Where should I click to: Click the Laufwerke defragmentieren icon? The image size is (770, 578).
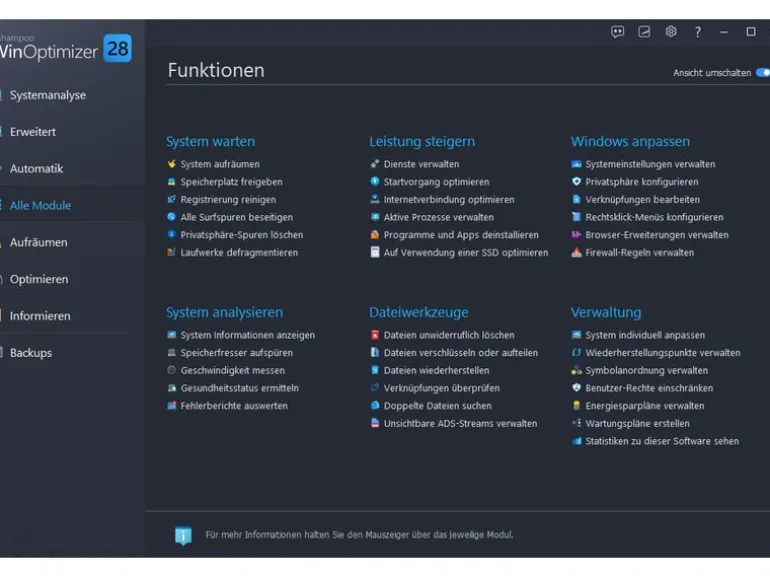tap(171, 252)
